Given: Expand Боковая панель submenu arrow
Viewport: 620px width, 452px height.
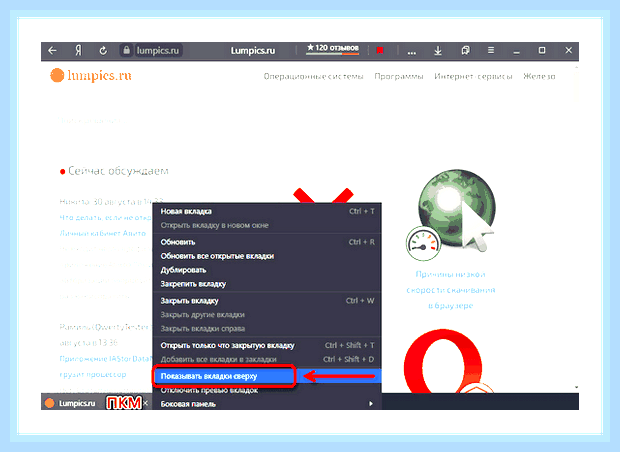Looking at the screenshot, I should pos(370,404).
